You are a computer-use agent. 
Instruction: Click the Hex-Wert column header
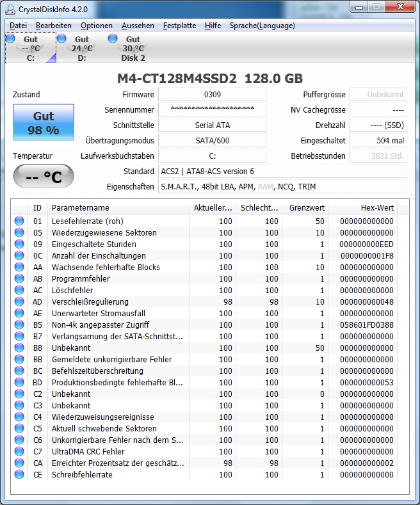363,208
